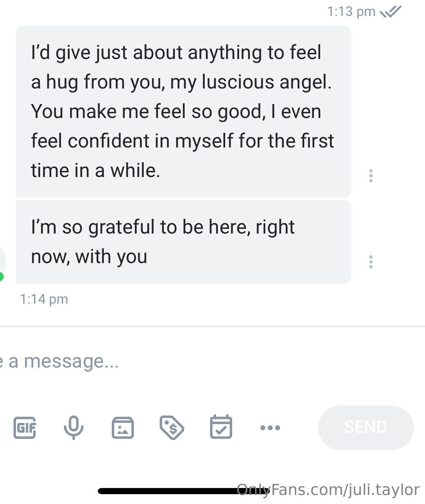Screen dimensions: 425x504
Task: Focus the 'Type a message' input field
Action: [164, 361]
